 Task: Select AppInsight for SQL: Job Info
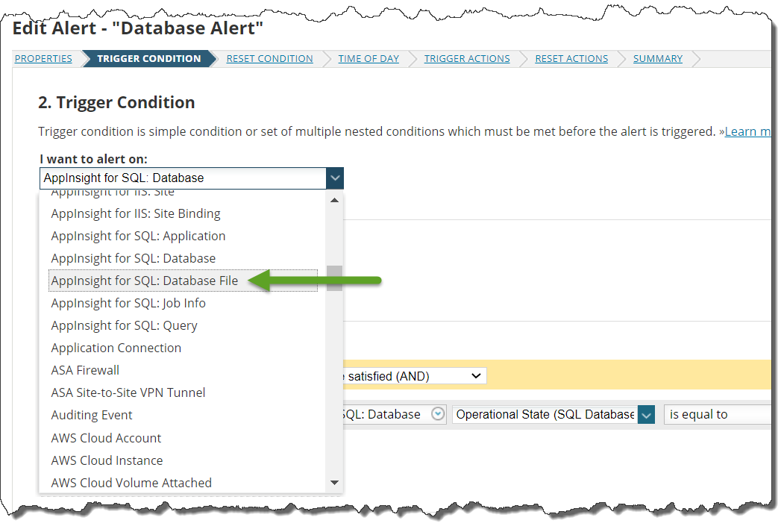[x=128, y=303]
